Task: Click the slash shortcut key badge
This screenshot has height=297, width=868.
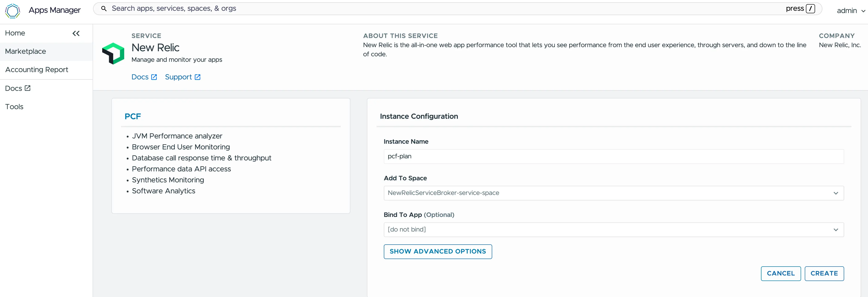Action: (810, 8)
